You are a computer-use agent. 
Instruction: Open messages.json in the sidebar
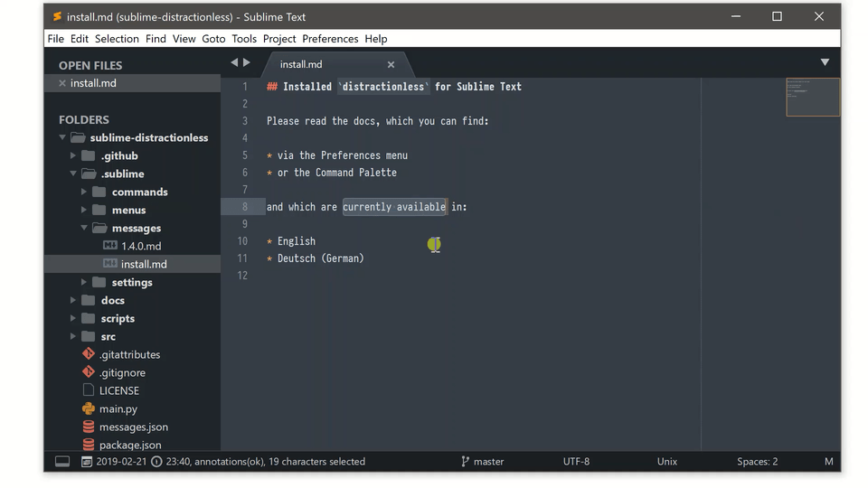click(134, 427)
